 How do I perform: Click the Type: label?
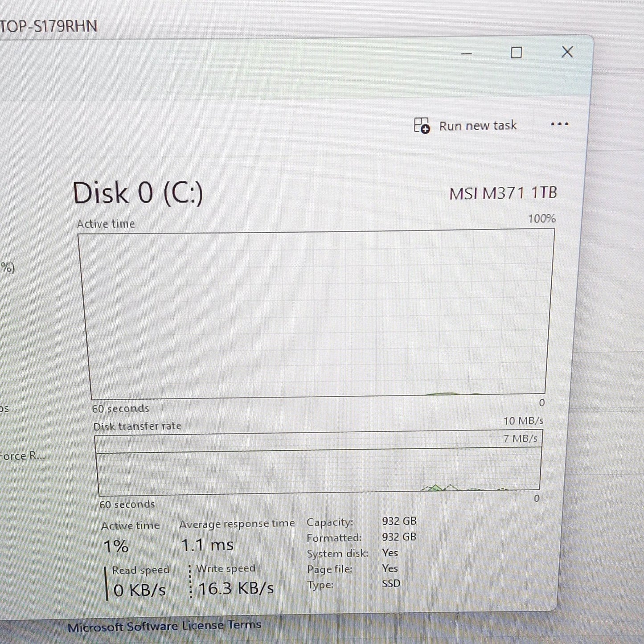(x=320, y=585)
